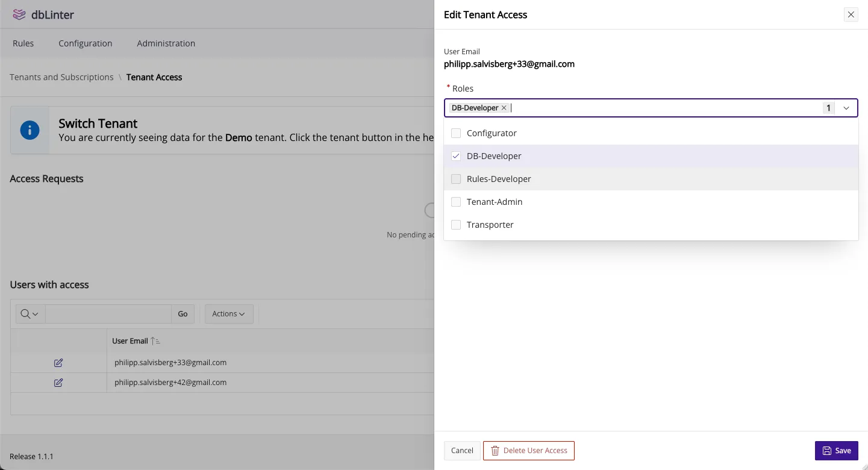
Task: Click the dbLinter logo icon
Action: tap(18, 14)
